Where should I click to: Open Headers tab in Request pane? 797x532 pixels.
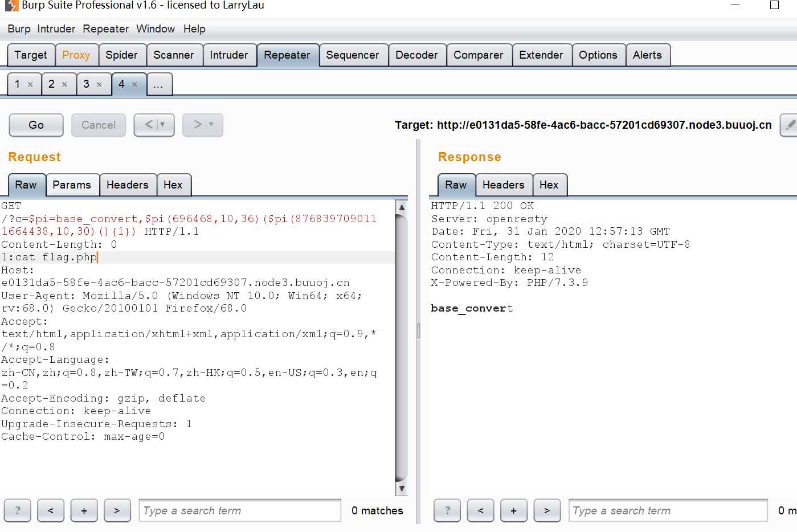pos(128,185)
